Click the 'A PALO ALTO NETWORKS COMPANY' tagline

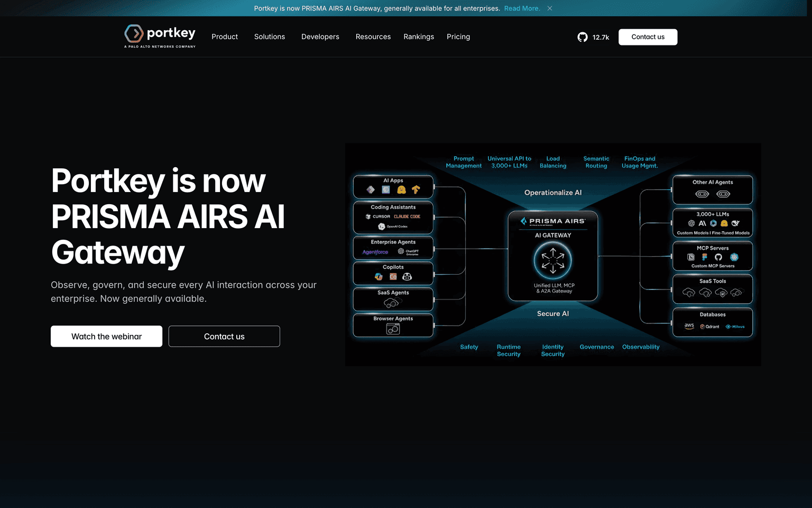160,47
